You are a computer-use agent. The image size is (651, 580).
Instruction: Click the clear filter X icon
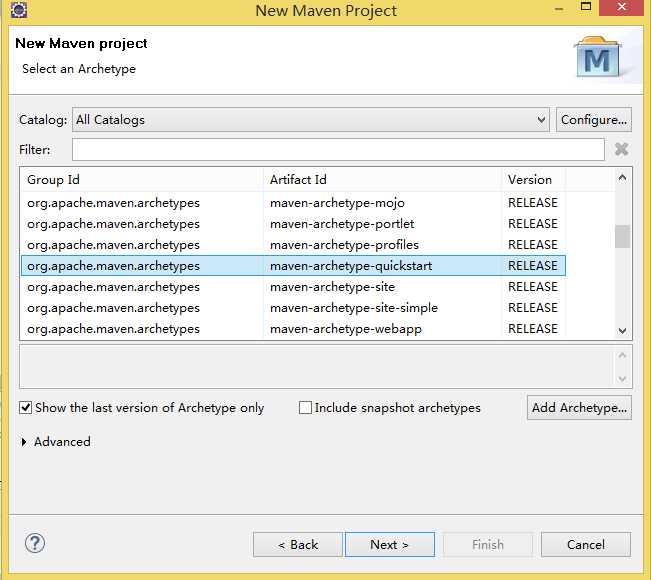[x=621, y=149]
